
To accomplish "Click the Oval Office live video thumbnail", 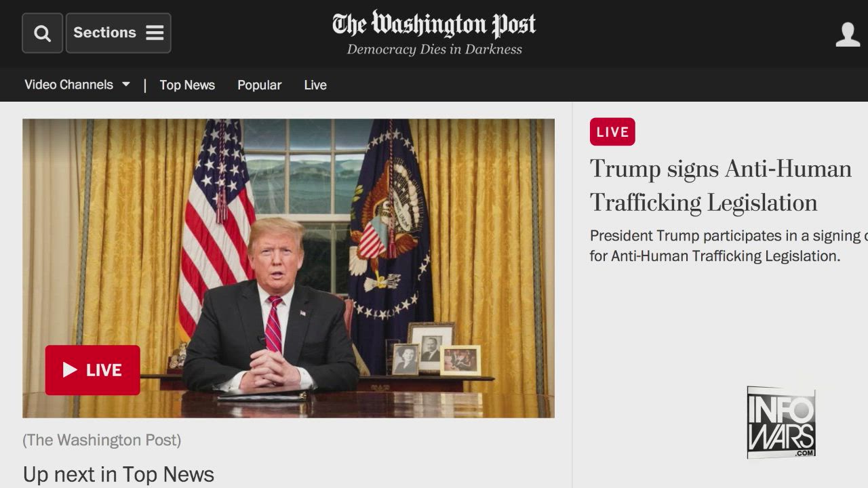I will coord(288,268).
